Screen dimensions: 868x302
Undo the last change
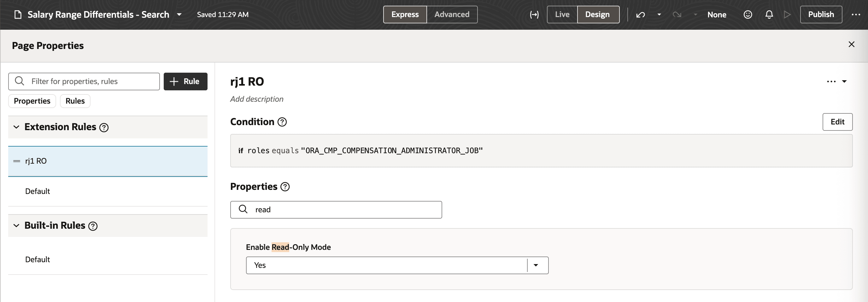tap(640, 15)
